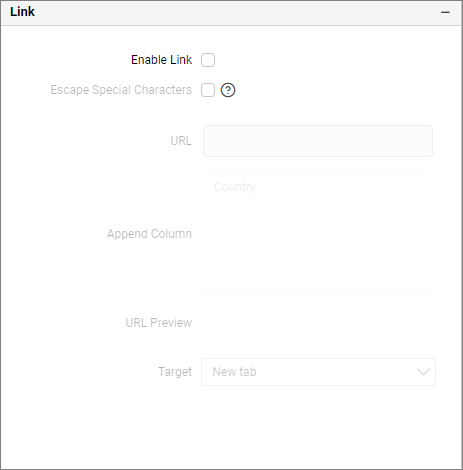Image resolution: width=463 pixels, height=470 pixels.
Task: Click the blank URL Preview value area
Action: (x=317, y=323)
